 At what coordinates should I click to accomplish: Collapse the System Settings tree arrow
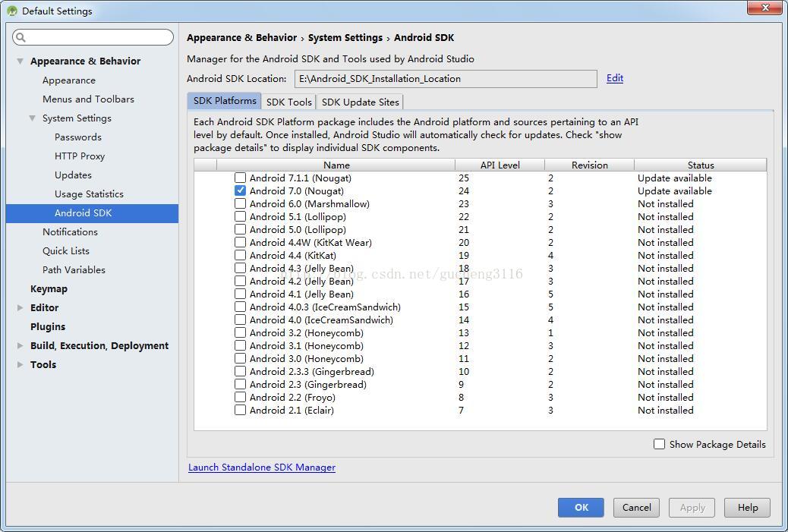[x=32, y=118]
